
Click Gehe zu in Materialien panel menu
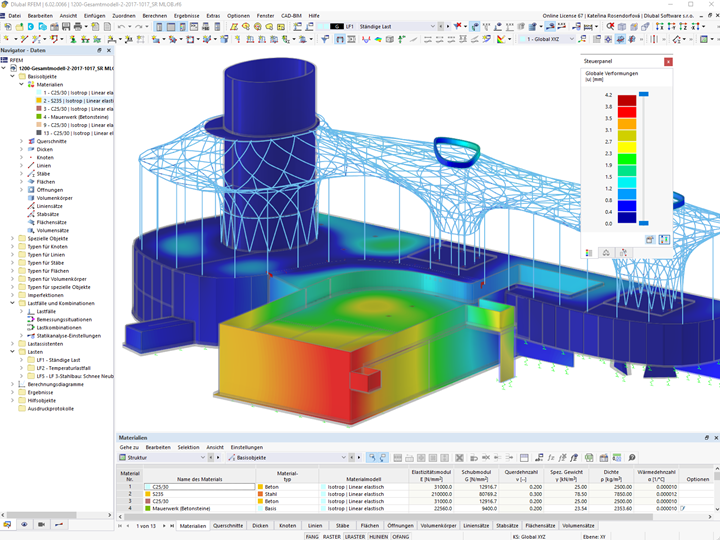(x=129, y=447)
